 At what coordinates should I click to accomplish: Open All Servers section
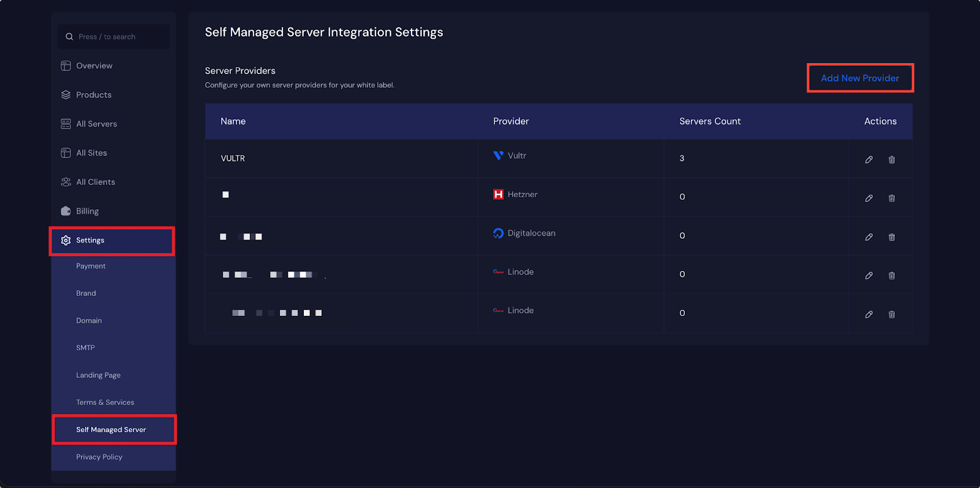(x=96, y=124)
